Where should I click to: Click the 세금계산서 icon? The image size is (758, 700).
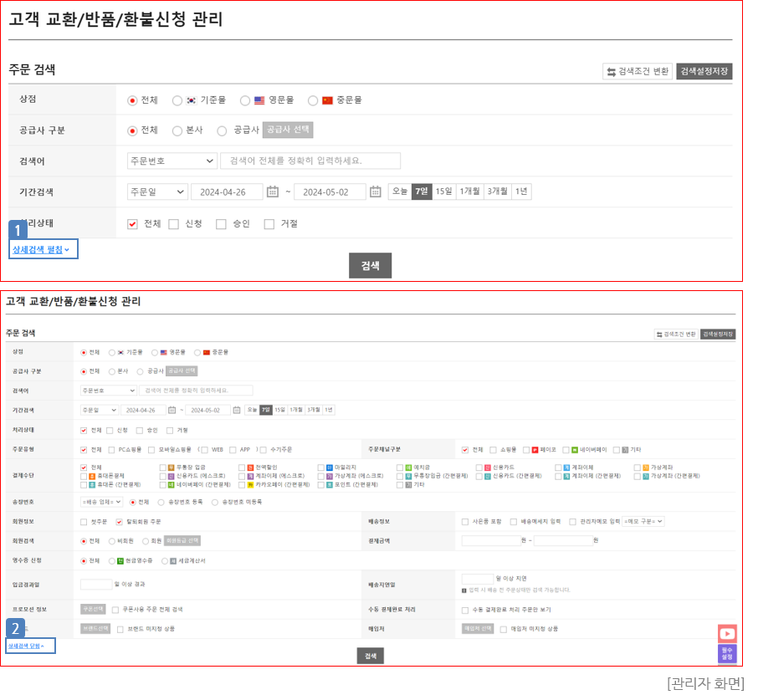pyautogui.click(x=172, y=561)
